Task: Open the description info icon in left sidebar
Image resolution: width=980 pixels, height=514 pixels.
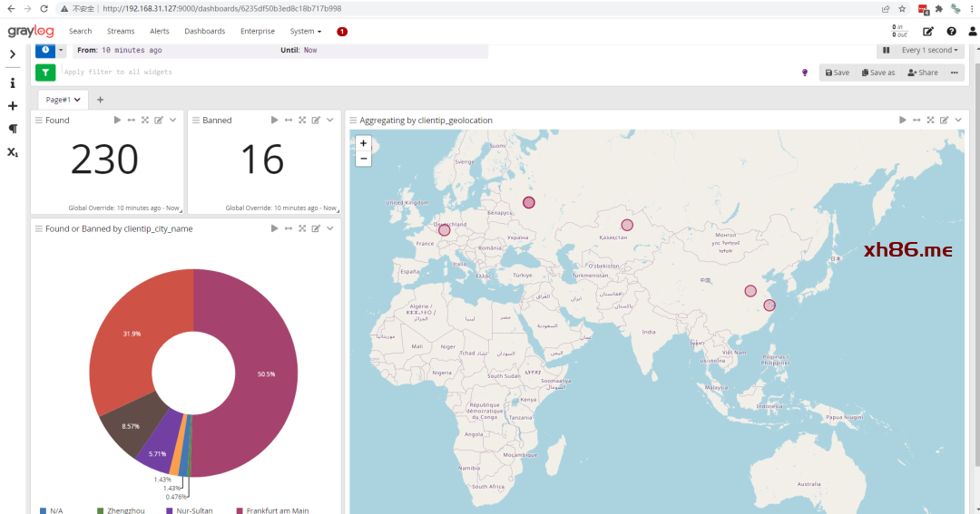Action: click(x=13, y=82)
